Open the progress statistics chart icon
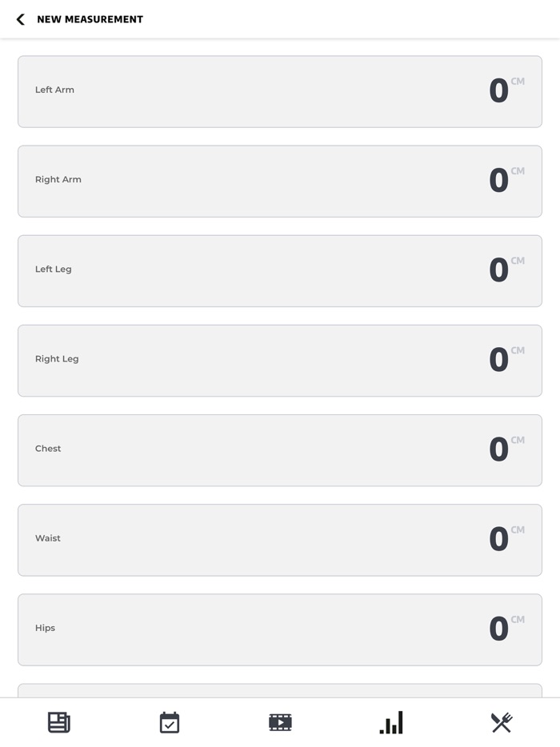The image size is (560, 747). point(391,723)
